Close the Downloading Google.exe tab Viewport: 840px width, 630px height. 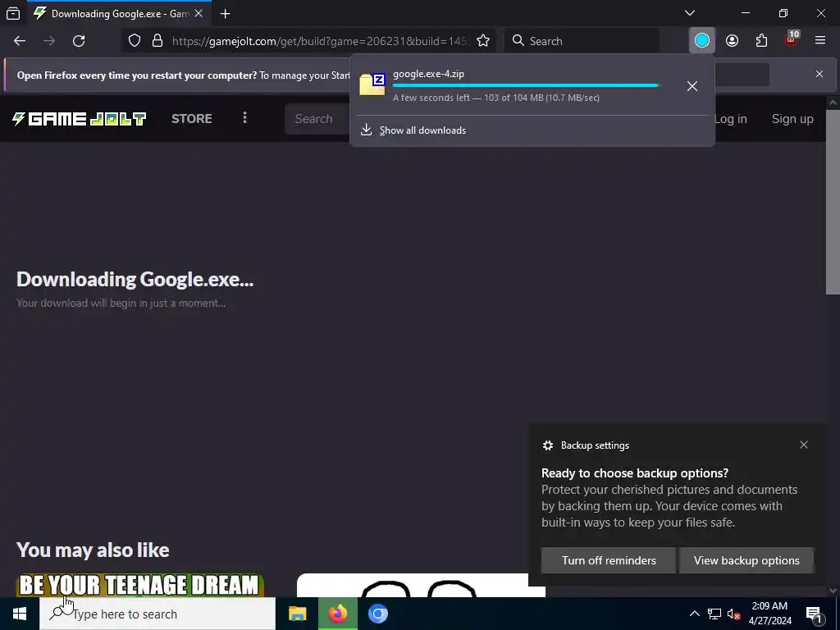[x=199, y=13]
